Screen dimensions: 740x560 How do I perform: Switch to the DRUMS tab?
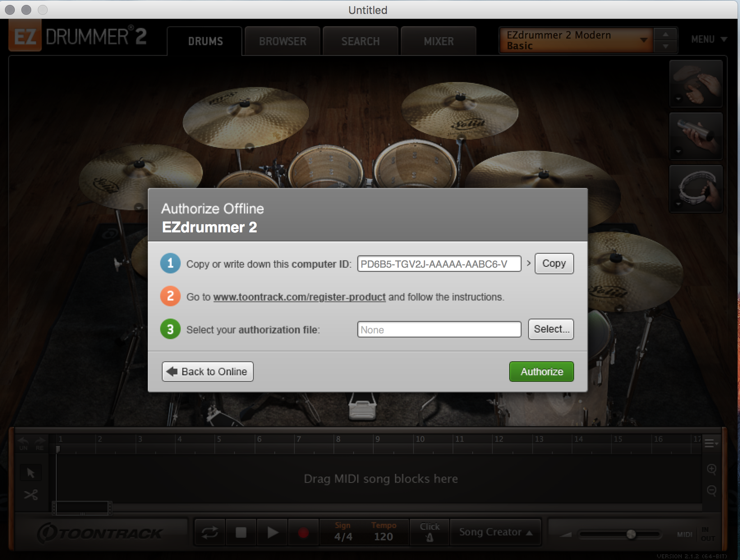[x=205, y=41]
